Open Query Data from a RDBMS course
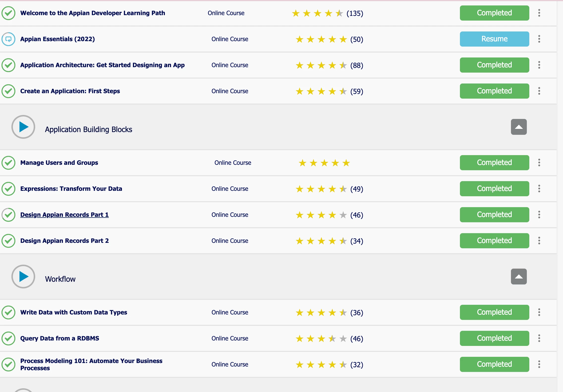 pyautogui.click(x=60, y=338)
